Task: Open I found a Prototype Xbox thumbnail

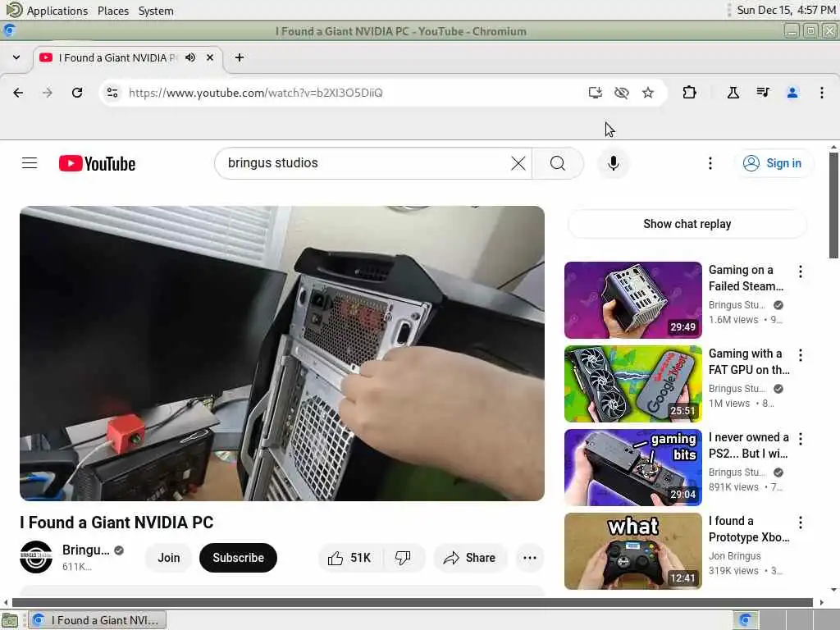Action: (x=632, y=550)
